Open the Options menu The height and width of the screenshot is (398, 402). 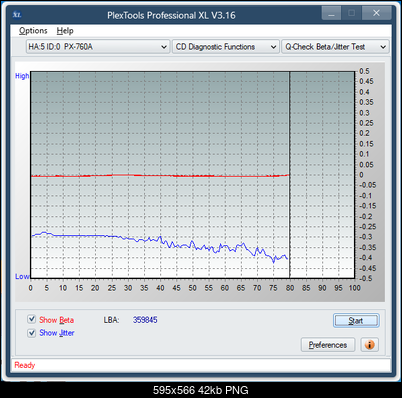(33, 31)
